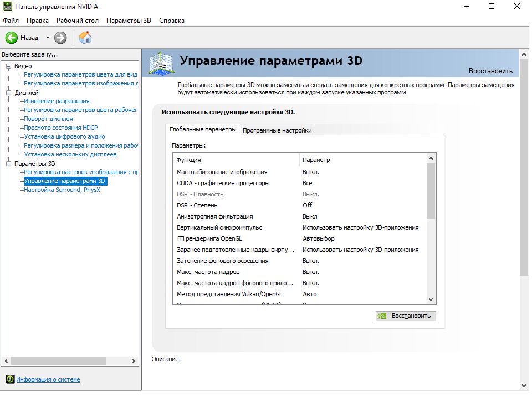Open Изменение разрешения task

coord(57,101)
